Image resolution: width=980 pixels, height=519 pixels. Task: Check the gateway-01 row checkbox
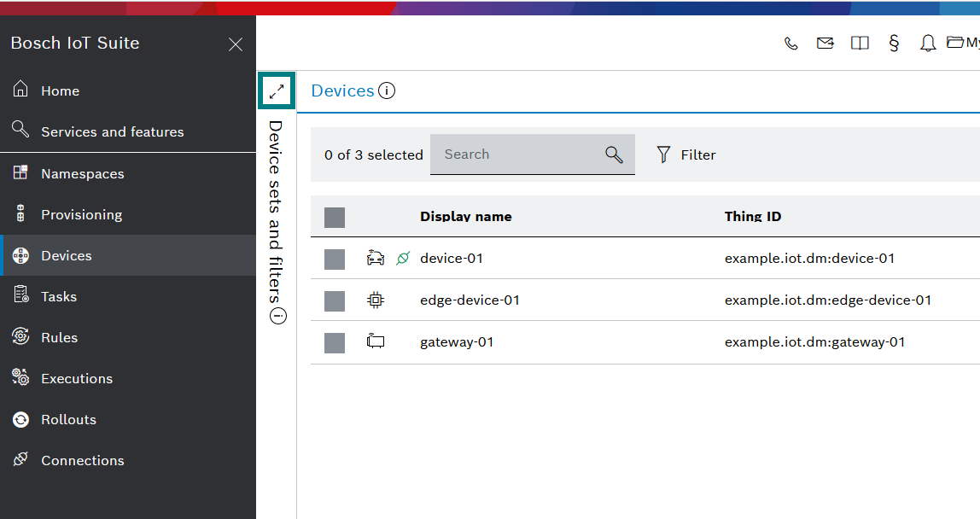tap(335, 342)
